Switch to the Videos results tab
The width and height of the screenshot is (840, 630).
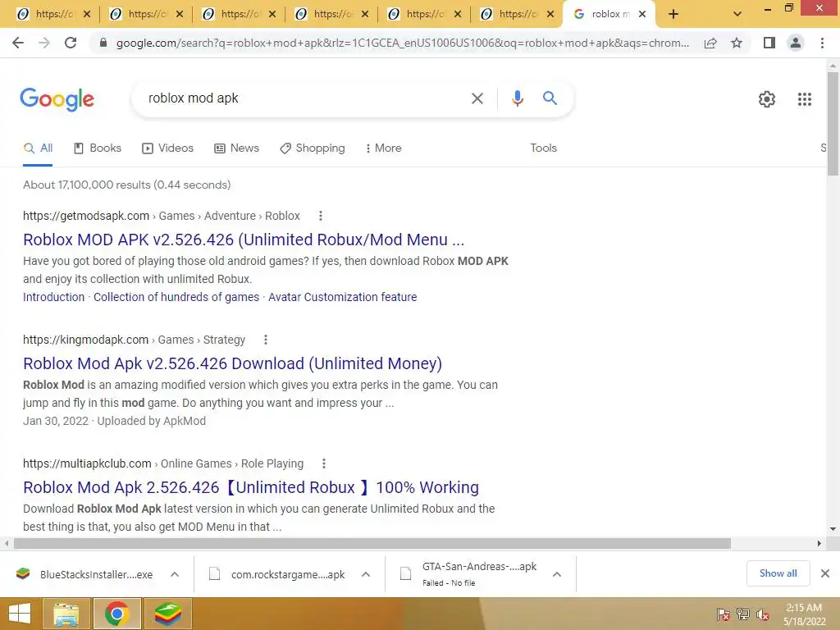tap(167, 148)
